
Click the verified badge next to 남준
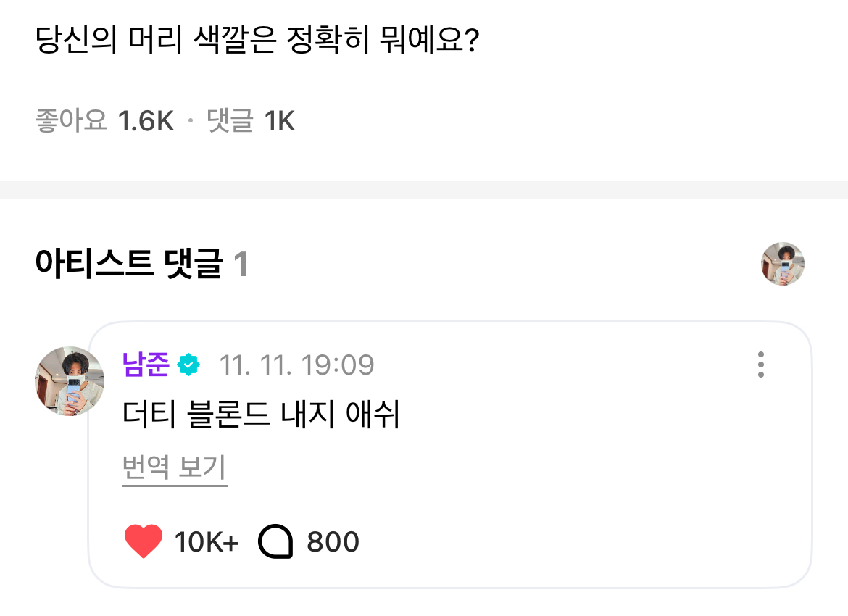[188, 365]
